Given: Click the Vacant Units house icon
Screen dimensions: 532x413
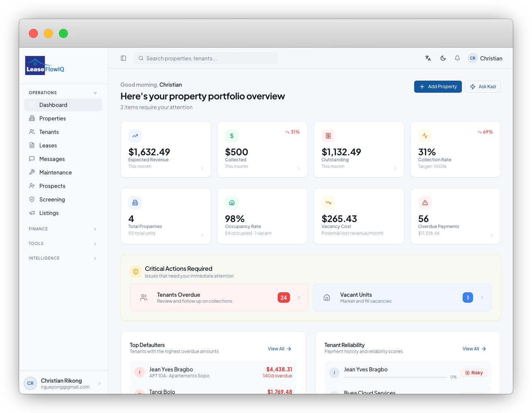Looking at the screenshot, I should 327,297.
